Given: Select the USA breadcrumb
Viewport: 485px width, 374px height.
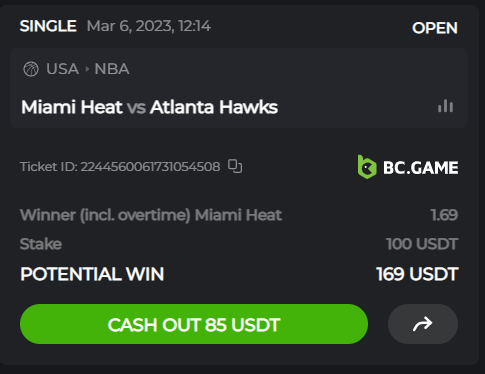Looking at the screenshot, I should click(62, 69).
